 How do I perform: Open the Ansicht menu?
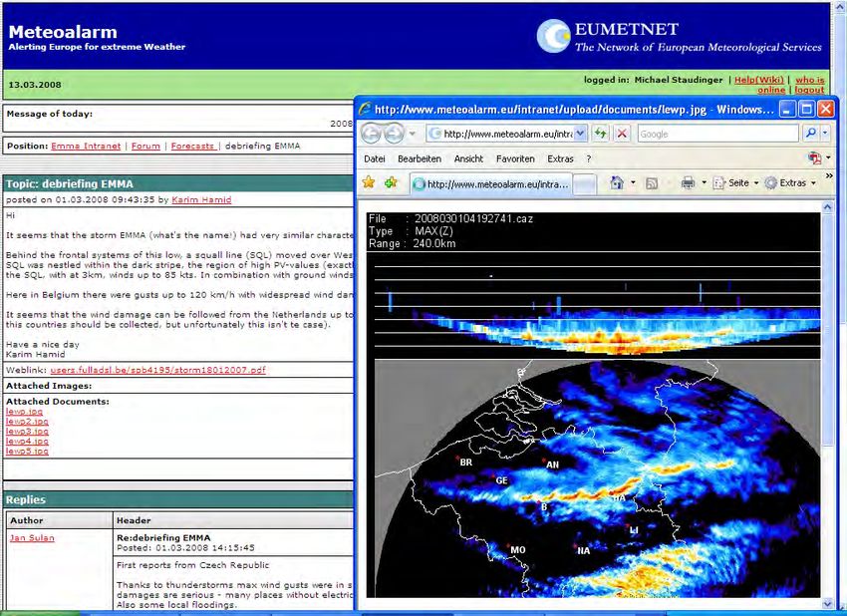(x=468, y=158)
